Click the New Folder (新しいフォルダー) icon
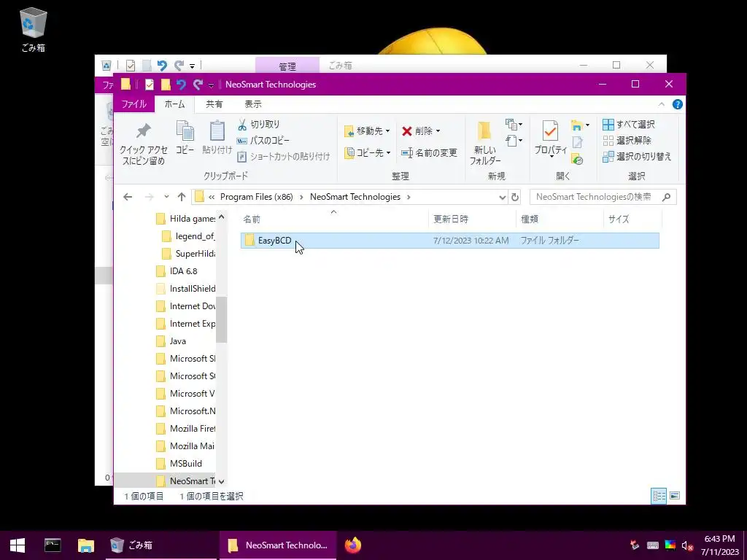 point(484,131)
